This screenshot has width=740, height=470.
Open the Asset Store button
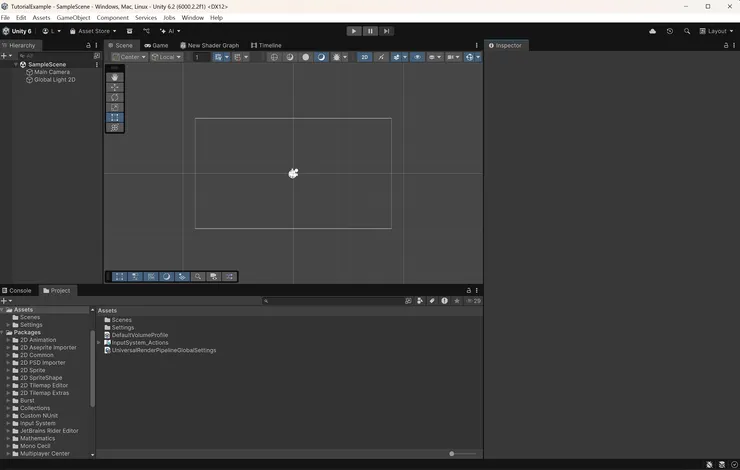pos(90,31)
